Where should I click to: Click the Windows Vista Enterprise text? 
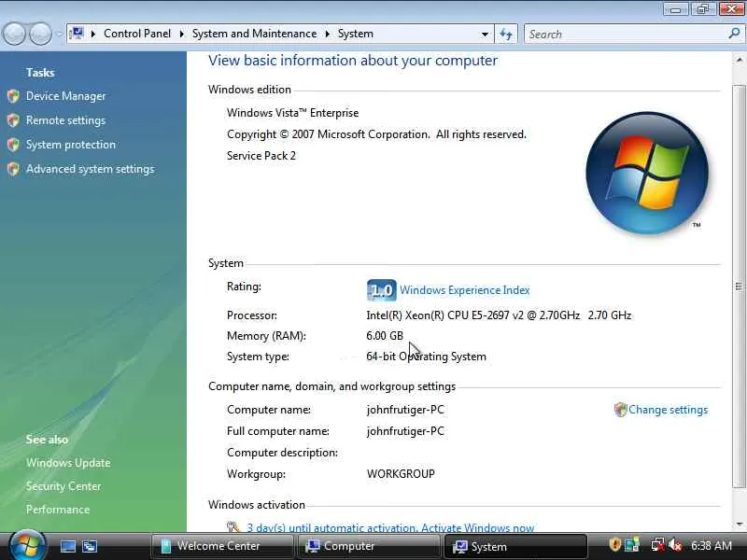click(292, 113)
